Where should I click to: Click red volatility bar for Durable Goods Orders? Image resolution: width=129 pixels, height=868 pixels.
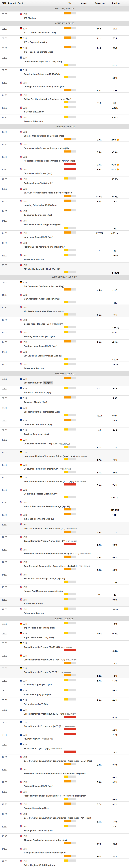point(70,169)
